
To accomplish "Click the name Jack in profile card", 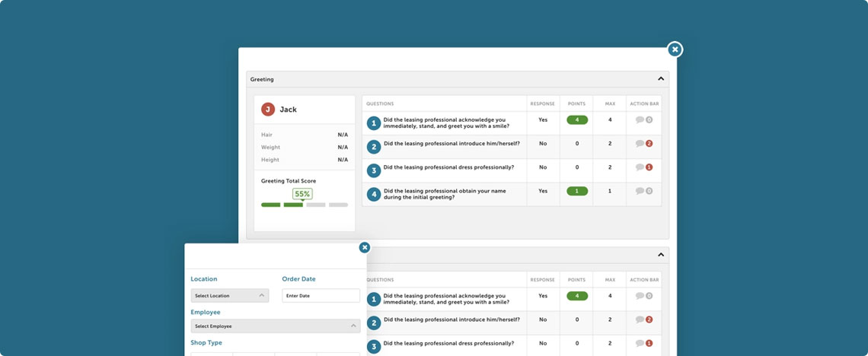I will click(x=289, y=110).
